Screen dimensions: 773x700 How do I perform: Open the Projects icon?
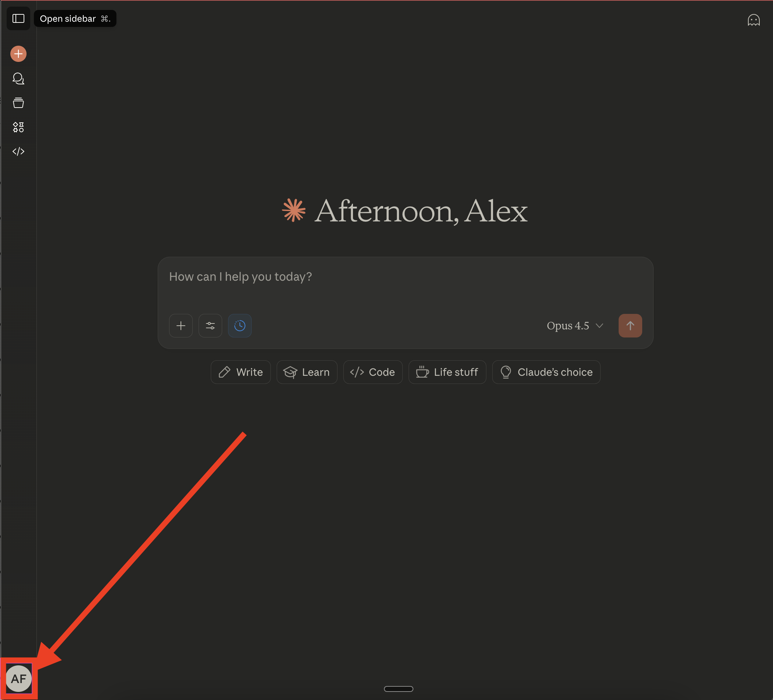[18, 103]
